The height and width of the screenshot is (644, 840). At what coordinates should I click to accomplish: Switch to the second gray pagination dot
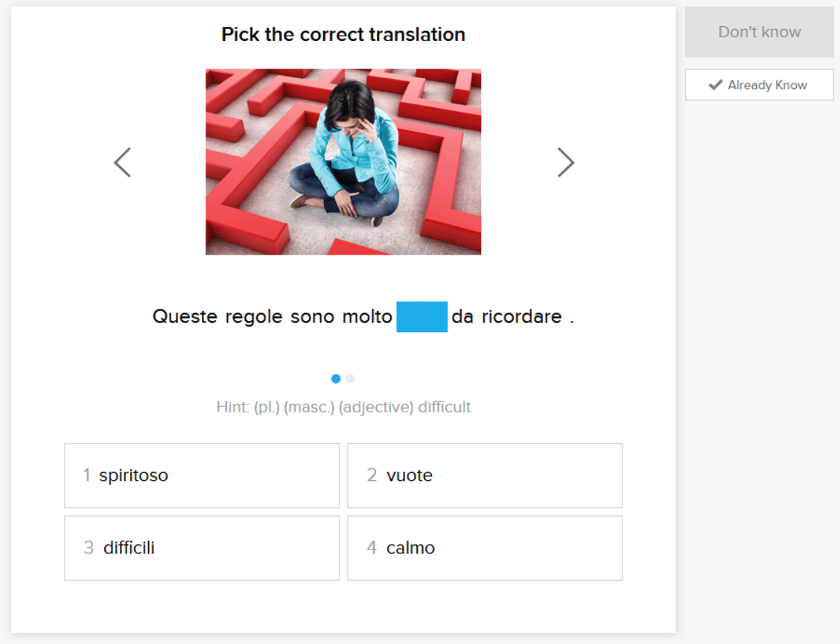350,379
